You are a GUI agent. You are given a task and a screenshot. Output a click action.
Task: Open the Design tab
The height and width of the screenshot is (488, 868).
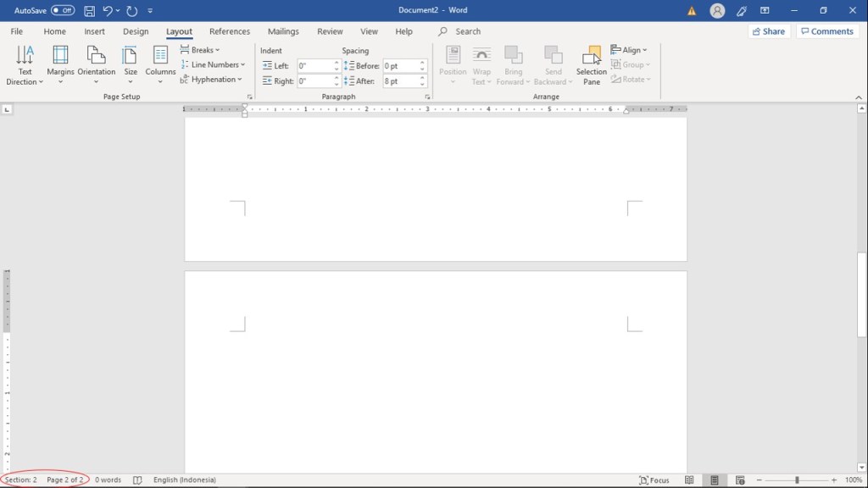(136, 31)
